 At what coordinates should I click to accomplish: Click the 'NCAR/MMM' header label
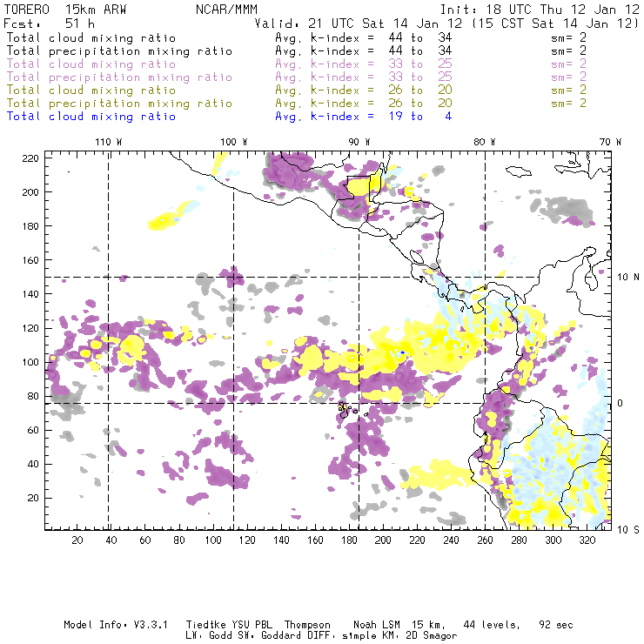(x=227, y=10)
